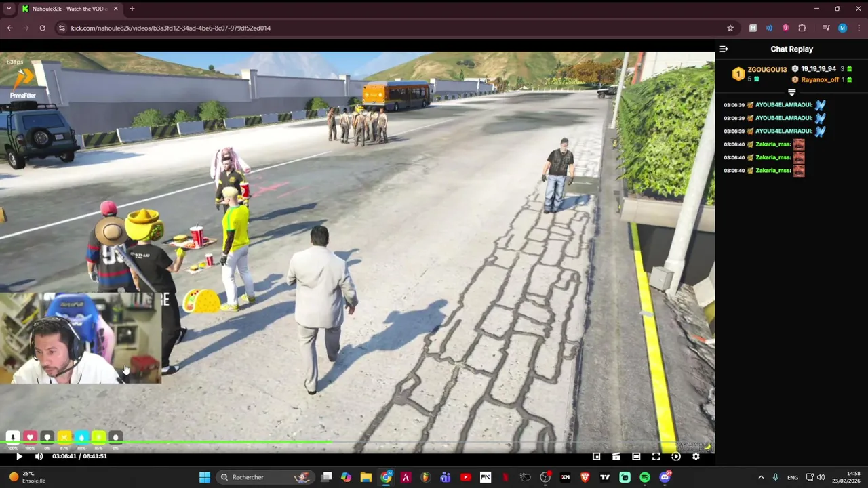Collapse the Chat Replay panel

724,49
